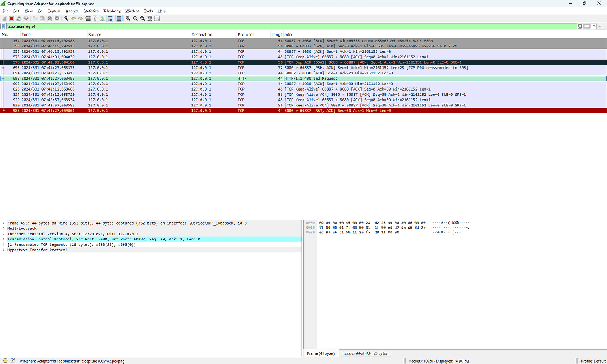Restart the current capture
The image size is (607, 364).
click(x=18, y=18)
